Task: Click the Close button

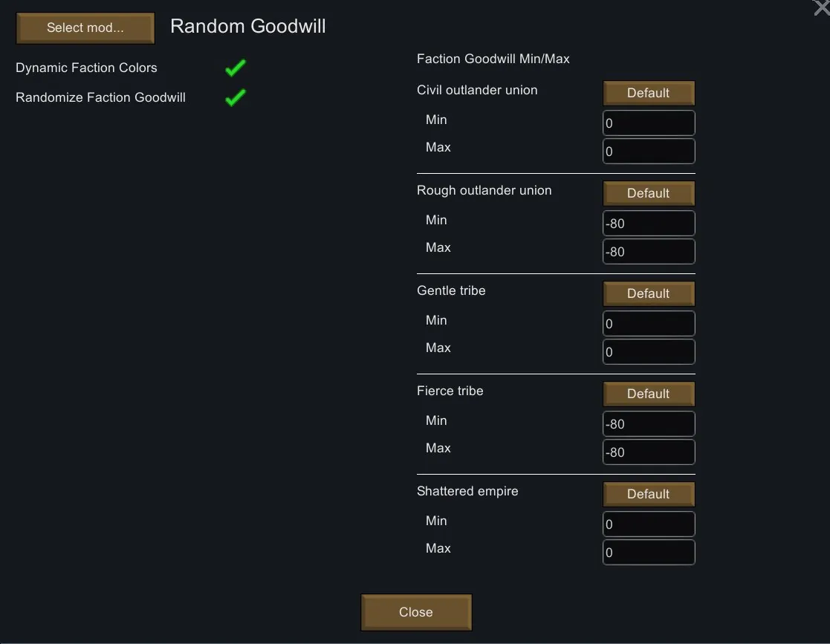Action: [416, 612]
